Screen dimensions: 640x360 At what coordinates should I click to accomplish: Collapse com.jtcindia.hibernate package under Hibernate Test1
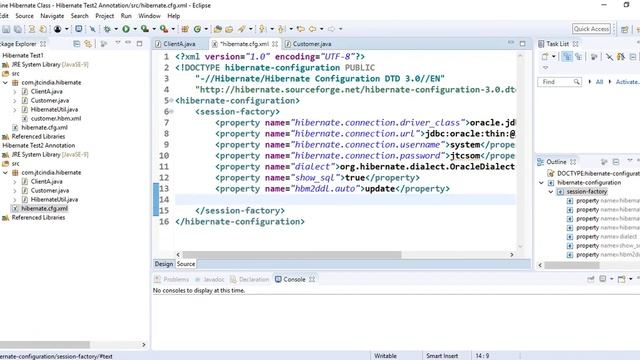pyautogui.click(x=5, y=82)
